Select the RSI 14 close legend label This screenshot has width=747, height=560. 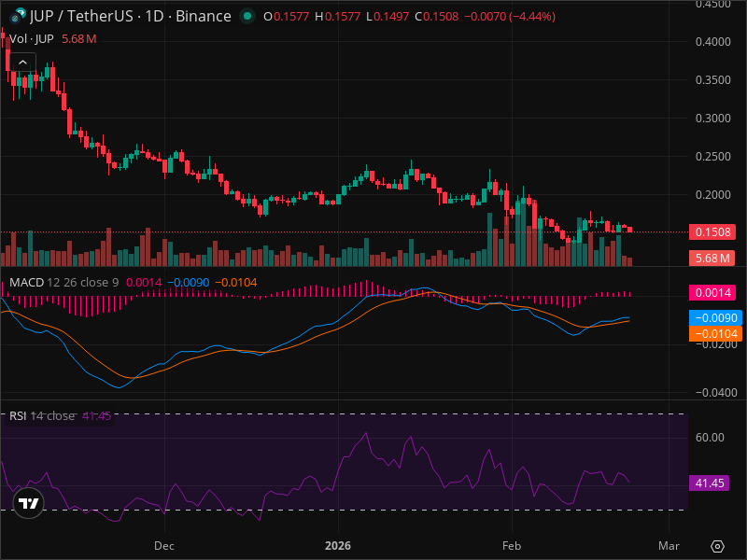click(x=42, y=415)
